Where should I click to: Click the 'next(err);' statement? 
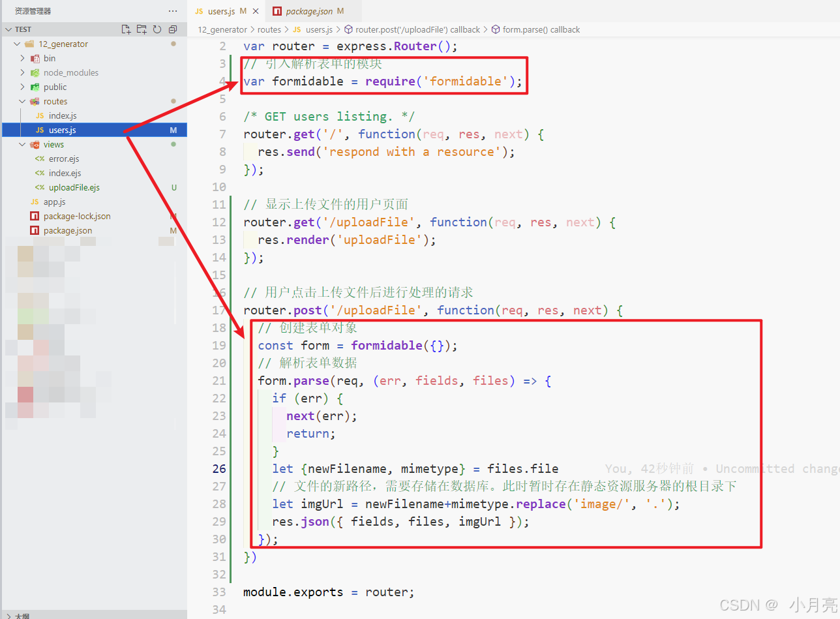click(322, 415)
